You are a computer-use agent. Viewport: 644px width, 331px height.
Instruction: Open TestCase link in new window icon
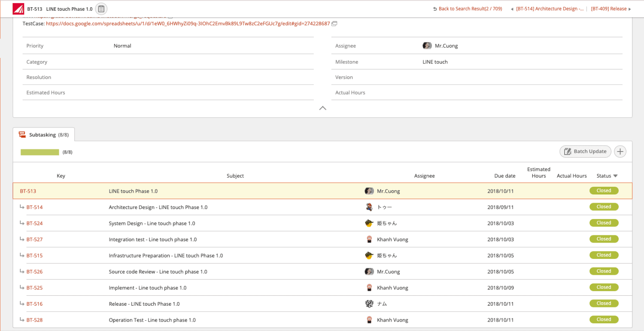(334, 24)
